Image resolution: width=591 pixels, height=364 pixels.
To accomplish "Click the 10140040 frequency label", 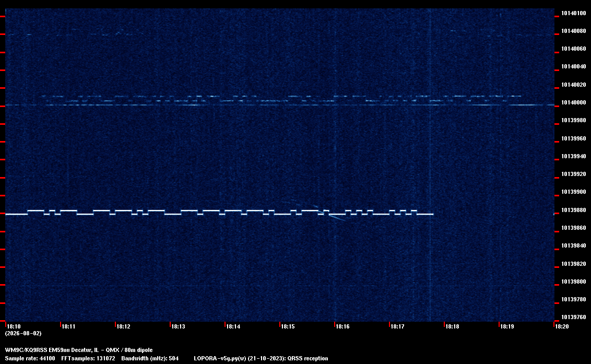I will point(574,66).
